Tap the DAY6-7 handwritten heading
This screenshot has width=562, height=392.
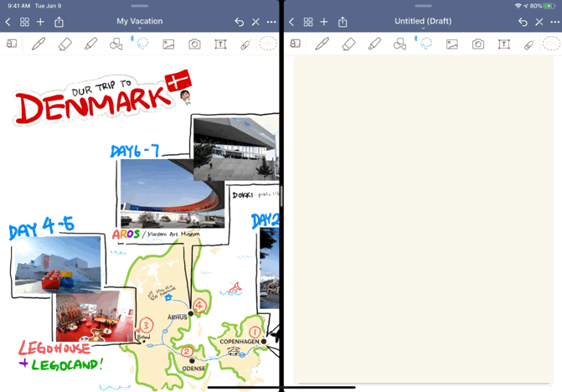click(135, 152)
